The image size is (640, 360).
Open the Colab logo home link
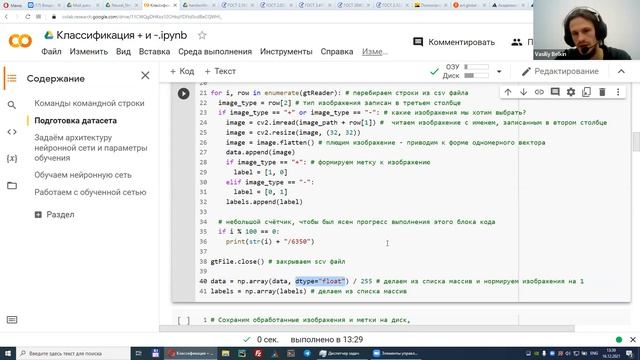(x=20, y=41)
